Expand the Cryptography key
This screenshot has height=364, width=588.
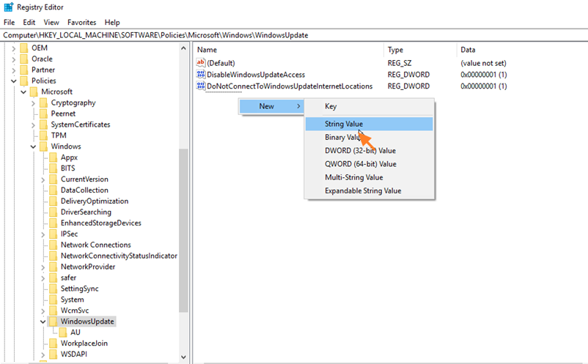pyautogui.click(x=33, y=103)
